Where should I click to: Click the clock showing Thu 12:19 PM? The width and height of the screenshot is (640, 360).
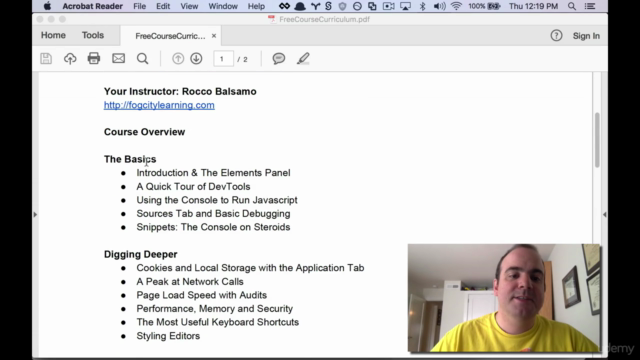(x=533, y=6)
